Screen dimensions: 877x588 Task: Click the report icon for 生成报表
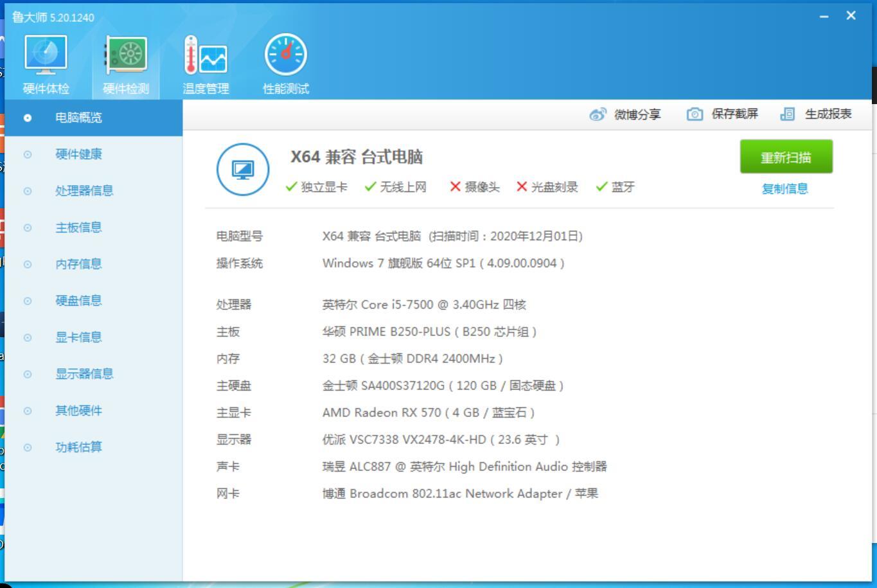pos(788,114)
